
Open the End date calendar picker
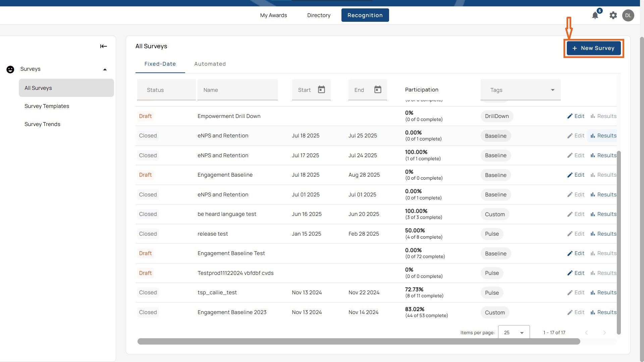pos(378,89)
